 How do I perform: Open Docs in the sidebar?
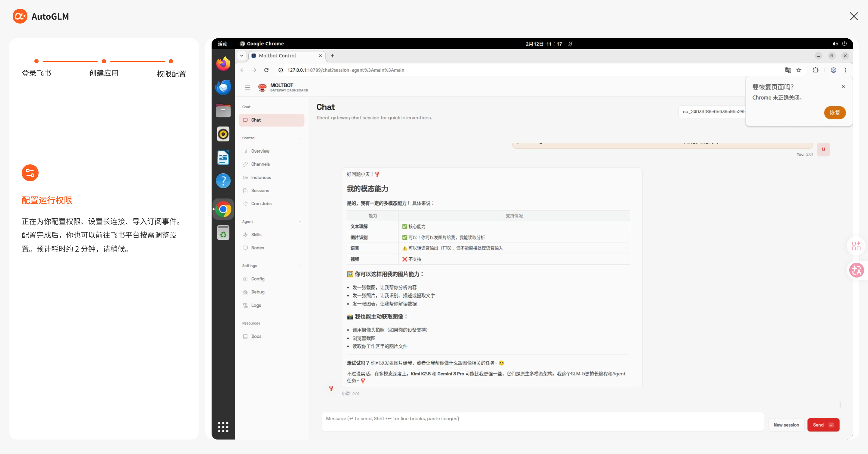(x=272, y=337)
